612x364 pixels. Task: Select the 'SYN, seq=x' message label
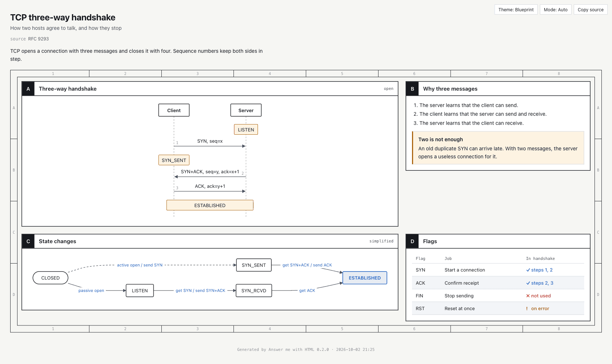(210, 141)
